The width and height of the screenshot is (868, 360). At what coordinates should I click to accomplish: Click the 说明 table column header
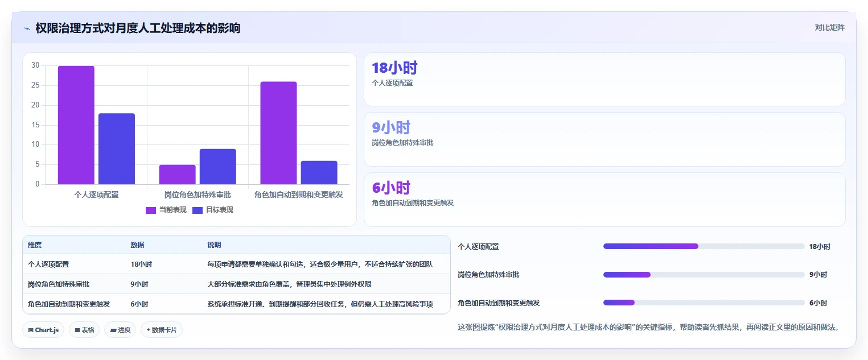[x=214, y=245]
